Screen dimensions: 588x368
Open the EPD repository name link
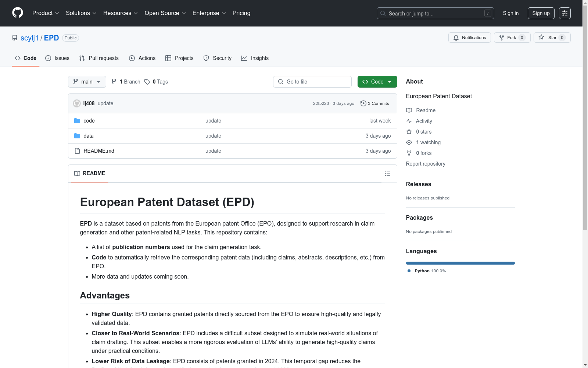point(51,38)
